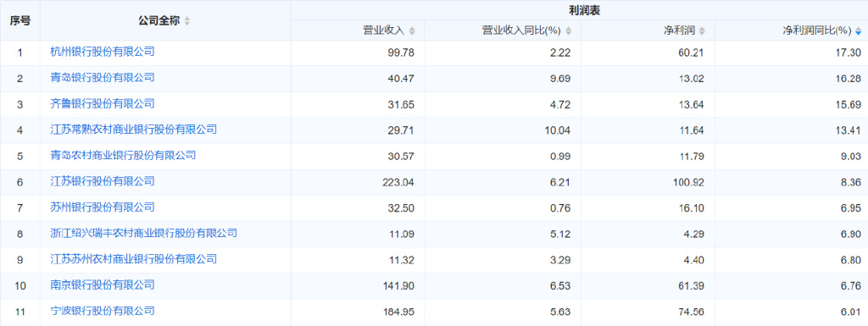
Task: Select revenue cell 141.90
Action: 398,285
